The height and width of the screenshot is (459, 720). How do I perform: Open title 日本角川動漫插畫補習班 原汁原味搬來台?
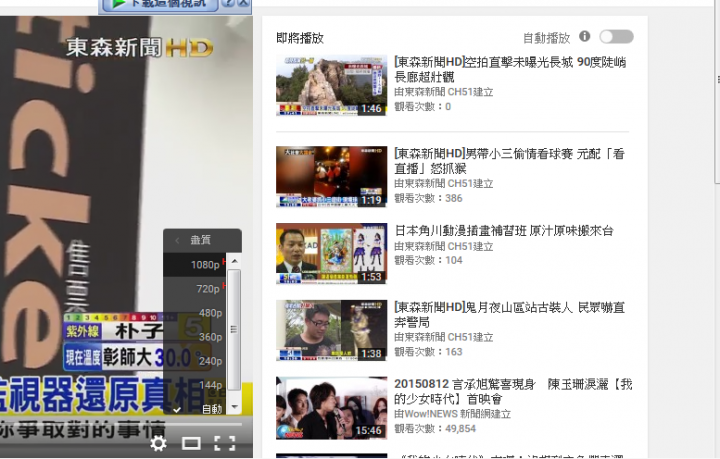[504, 231]
